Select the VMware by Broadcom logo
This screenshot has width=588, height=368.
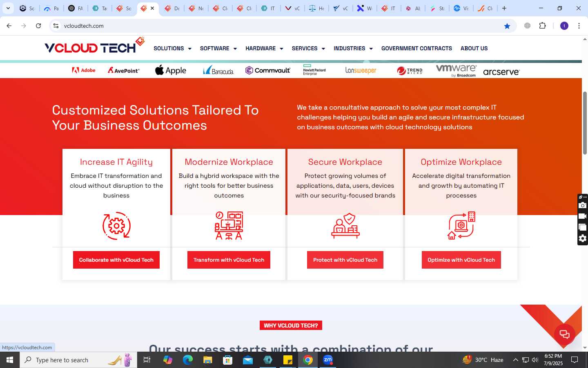(457, 70)
